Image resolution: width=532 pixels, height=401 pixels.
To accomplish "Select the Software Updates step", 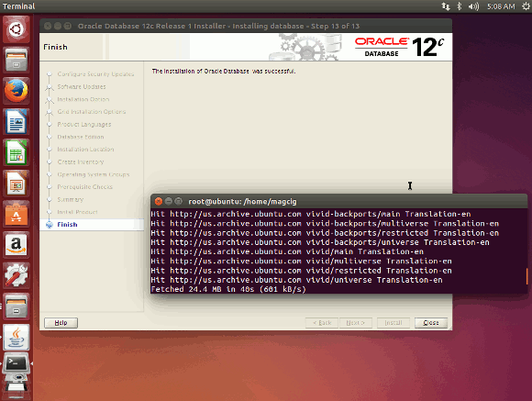I will click(82, 86).
